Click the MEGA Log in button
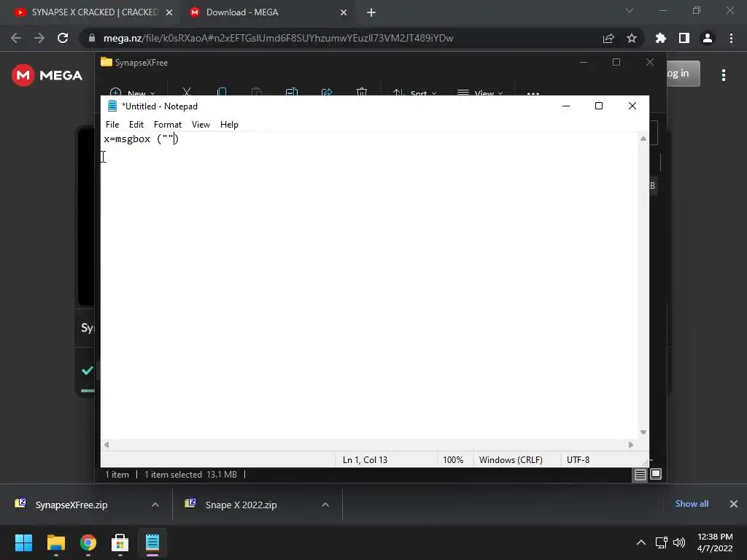The height and width of the screenshot is (560, 747). click(x=683, y=74)
